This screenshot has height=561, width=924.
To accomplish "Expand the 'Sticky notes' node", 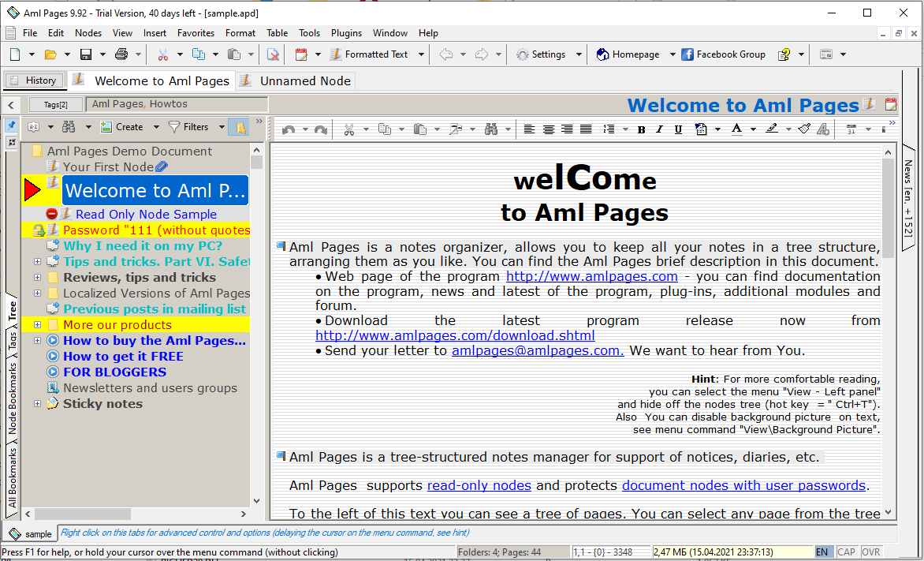I will [37, 403].
